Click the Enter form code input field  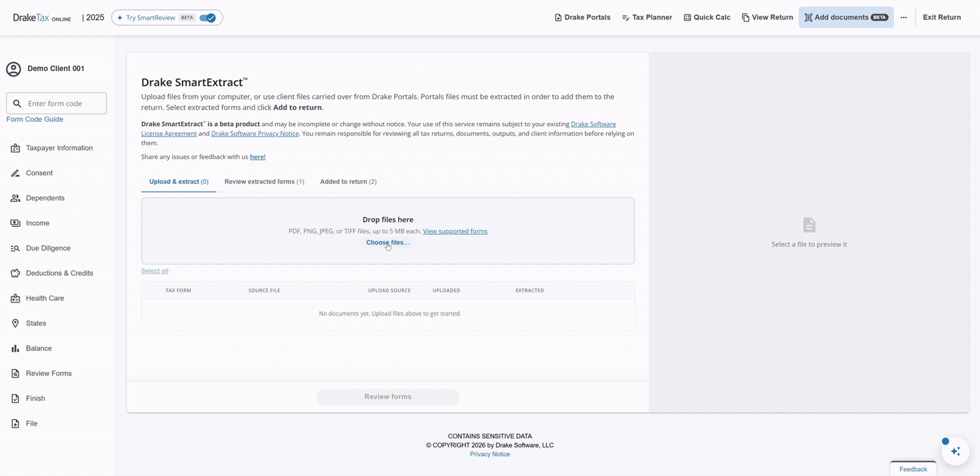[x=56, y=104]
